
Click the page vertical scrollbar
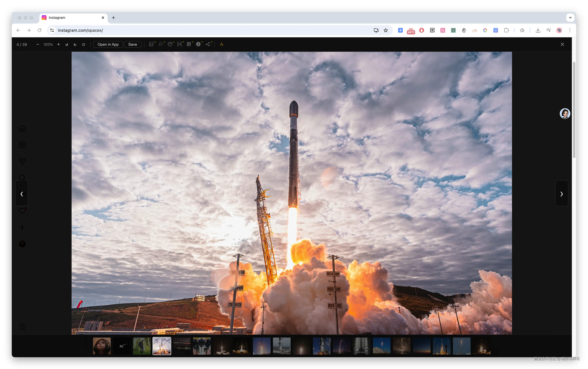pos(574,110)
